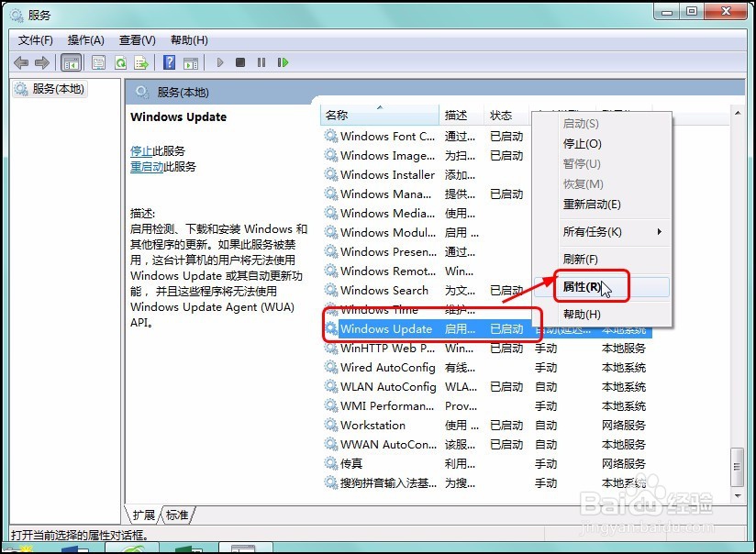
Task: Click gear icon of Windows Font Cache row
Action: tap(330, 136)
